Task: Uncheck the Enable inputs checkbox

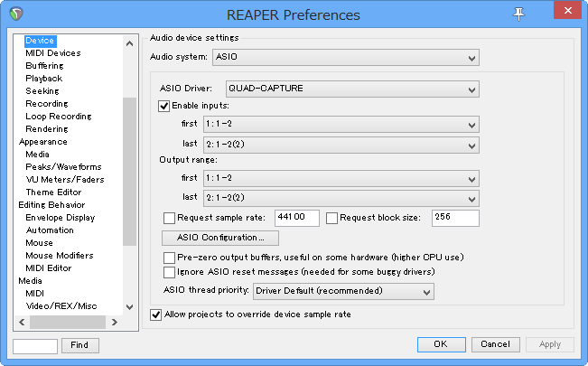Action: [163, 106]
